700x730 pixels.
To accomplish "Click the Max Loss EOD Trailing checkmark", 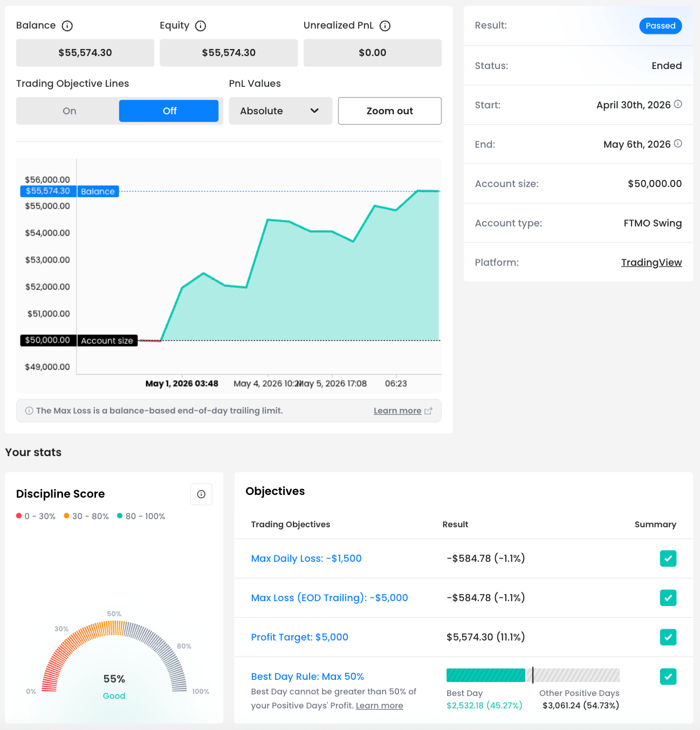I will [x=668, y=598].
